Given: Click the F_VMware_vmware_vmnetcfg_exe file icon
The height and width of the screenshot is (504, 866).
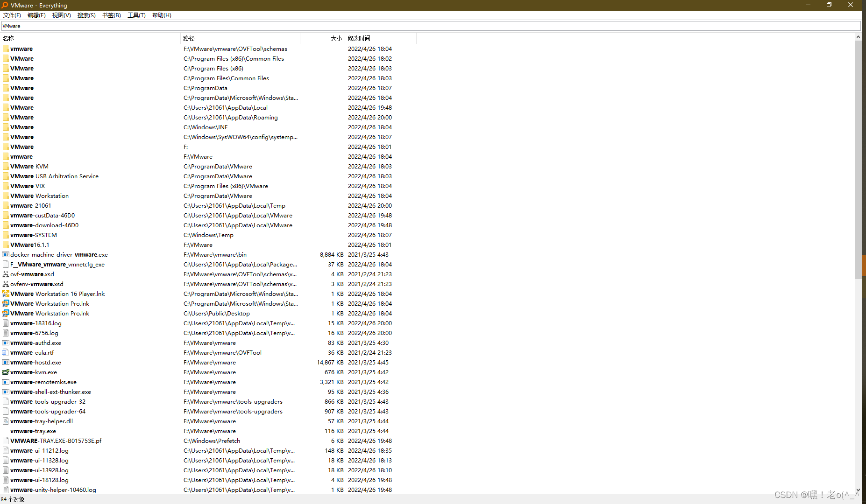Looking at the screenshot, I should [x=6, y=265].
